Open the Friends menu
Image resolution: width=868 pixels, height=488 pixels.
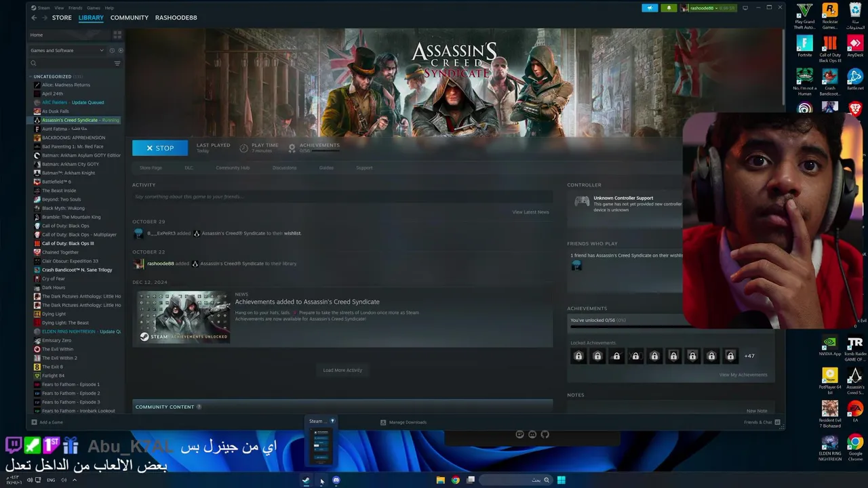tap(75, 8)
